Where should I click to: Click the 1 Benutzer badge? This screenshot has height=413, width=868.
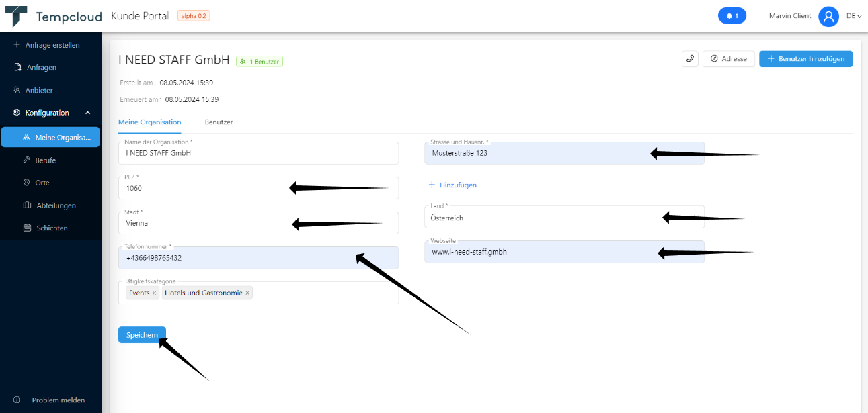point(260,61)
